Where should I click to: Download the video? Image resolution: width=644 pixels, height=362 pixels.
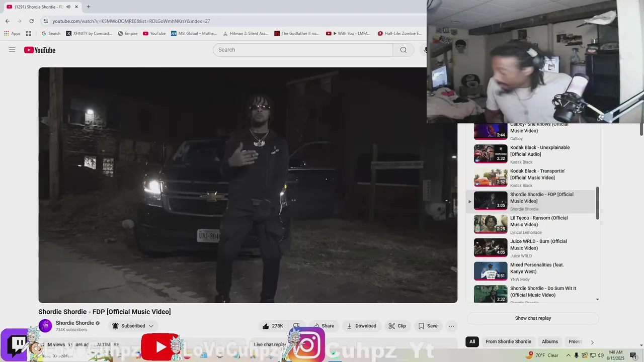[361, 326]
